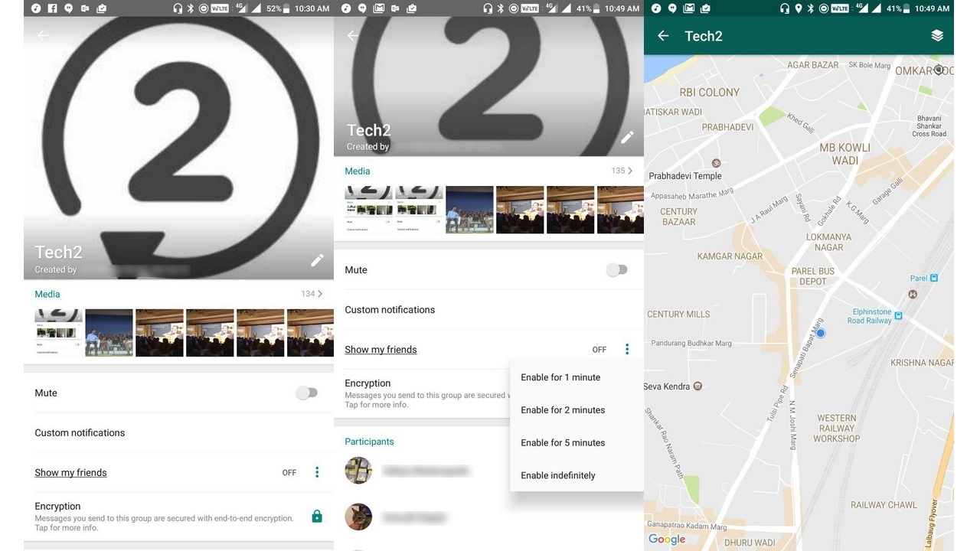Toggle Mute switch on screen with 135 media

pos(616,270)
